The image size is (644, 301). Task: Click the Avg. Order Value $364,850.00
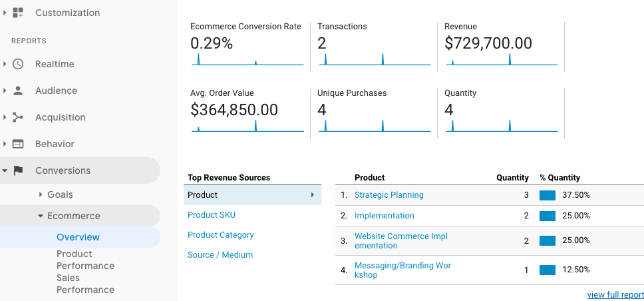234,110
